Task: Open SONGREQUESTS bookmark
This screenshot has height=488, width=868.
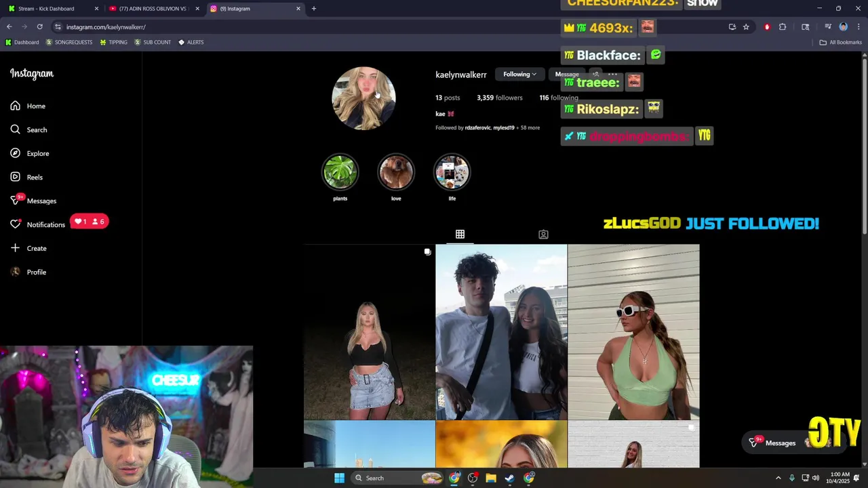Action: (69, 42)
